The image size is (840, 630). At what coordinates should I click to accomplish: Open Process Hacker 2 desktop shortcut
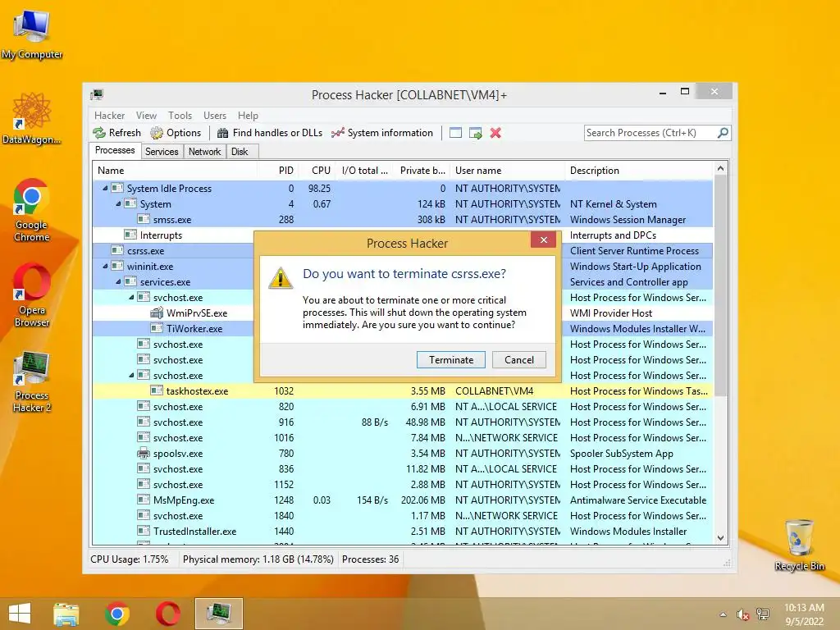[x=32, y=381]
